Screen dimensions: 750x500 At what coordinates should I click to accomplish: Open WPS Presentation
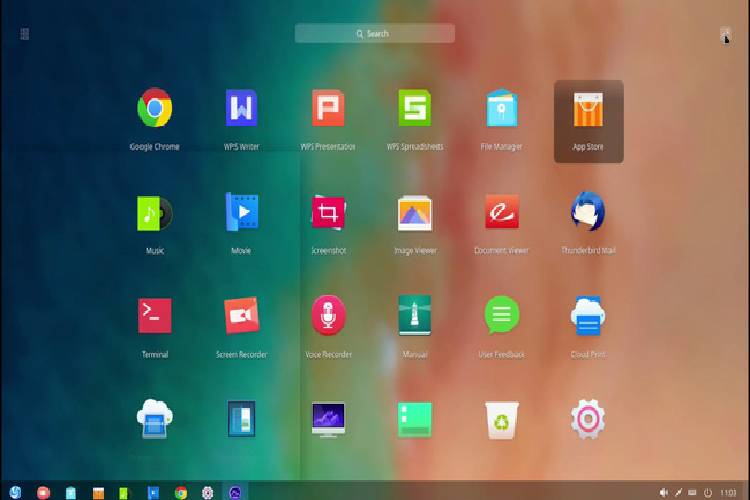click(328, 108)
